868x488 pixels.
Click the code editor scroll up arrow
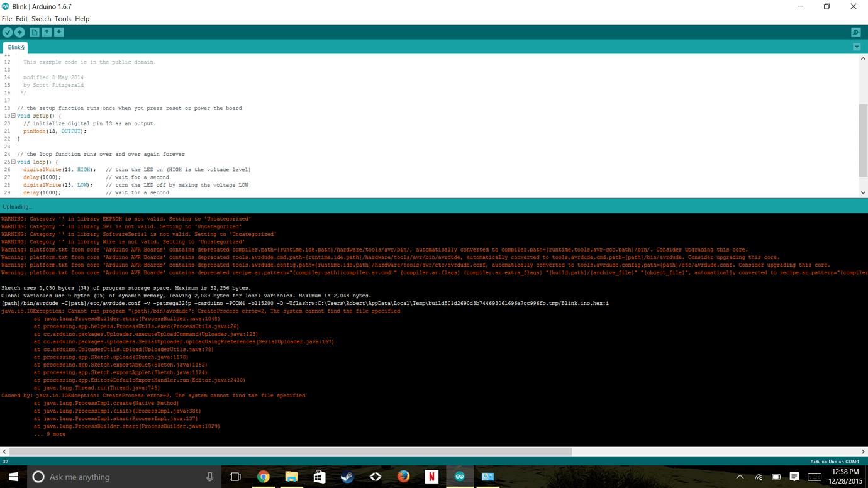click(863, 58)
